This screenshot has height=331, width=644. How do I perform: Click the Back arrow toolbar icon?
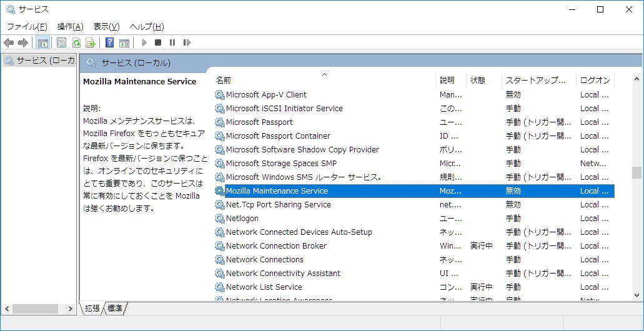[9, 42]
